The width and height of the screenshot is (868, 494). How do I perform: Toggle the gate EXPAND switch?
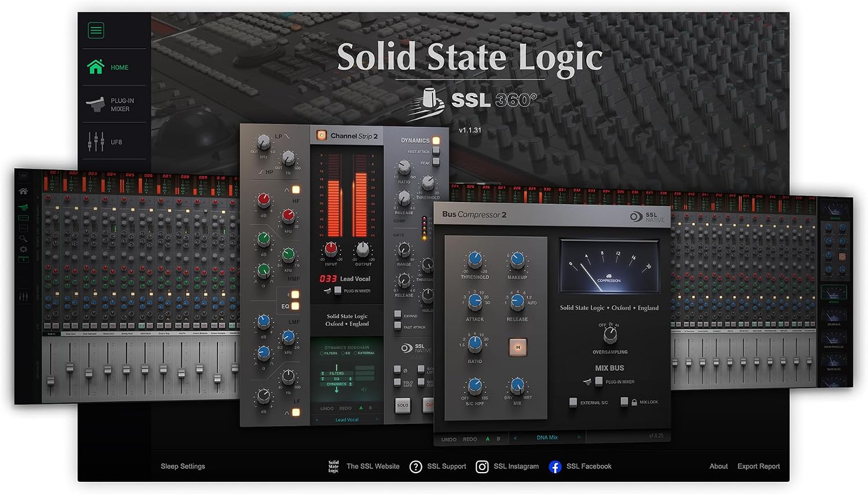pyautogui.click(x=398, y=315)
